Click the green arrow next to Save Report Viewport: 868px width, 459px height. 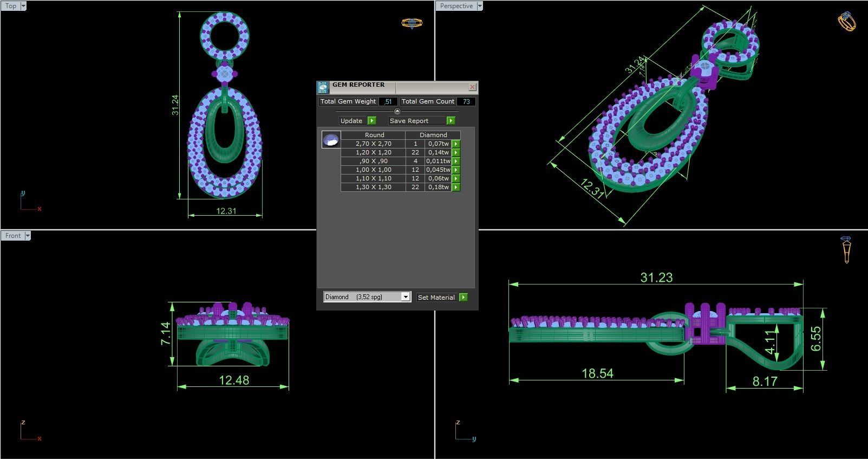[x=451, y=121]
